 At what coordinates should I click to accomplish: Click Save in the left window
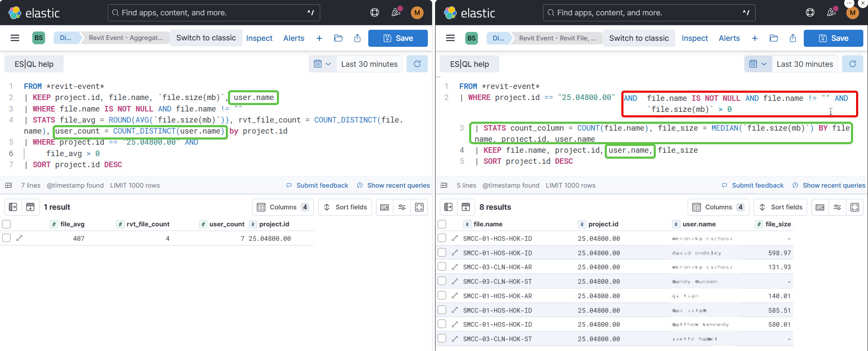[398, 38]
